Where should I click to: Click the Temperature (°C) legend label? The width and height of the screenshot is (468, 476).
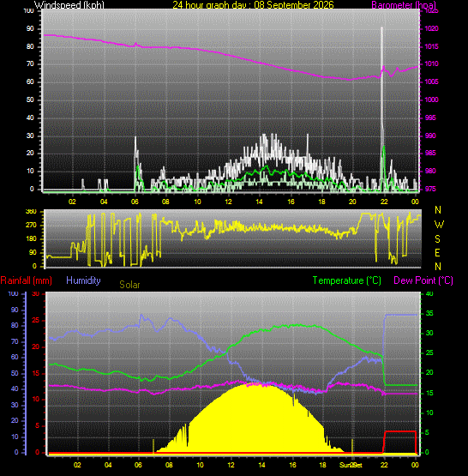coord(346,280)
